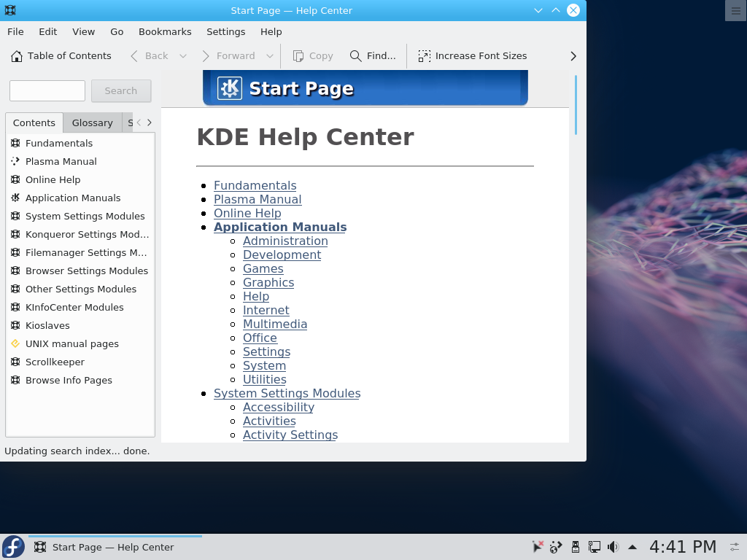This screenshot has height=560, width=747.
Task: Click the Browse Info Pages icon in the Contents tree
Action: 16,380
